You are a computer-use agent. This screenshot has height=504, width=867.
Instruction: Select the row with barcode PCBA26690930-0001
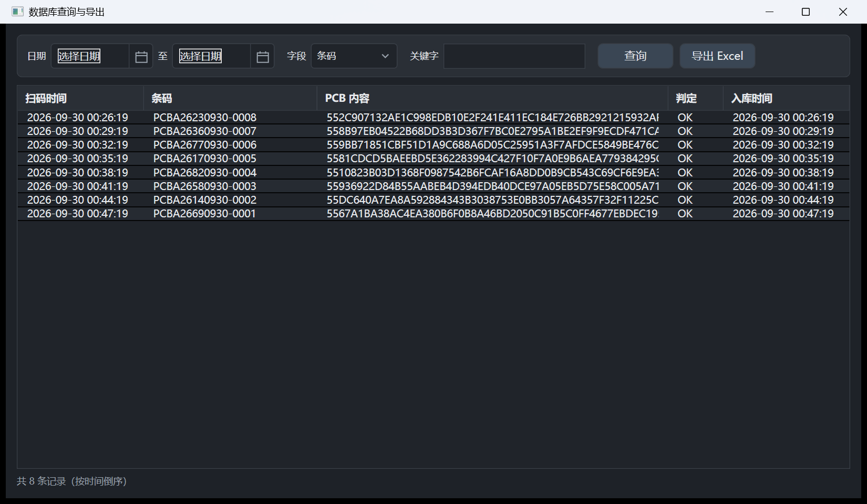[x=434, y=214]
